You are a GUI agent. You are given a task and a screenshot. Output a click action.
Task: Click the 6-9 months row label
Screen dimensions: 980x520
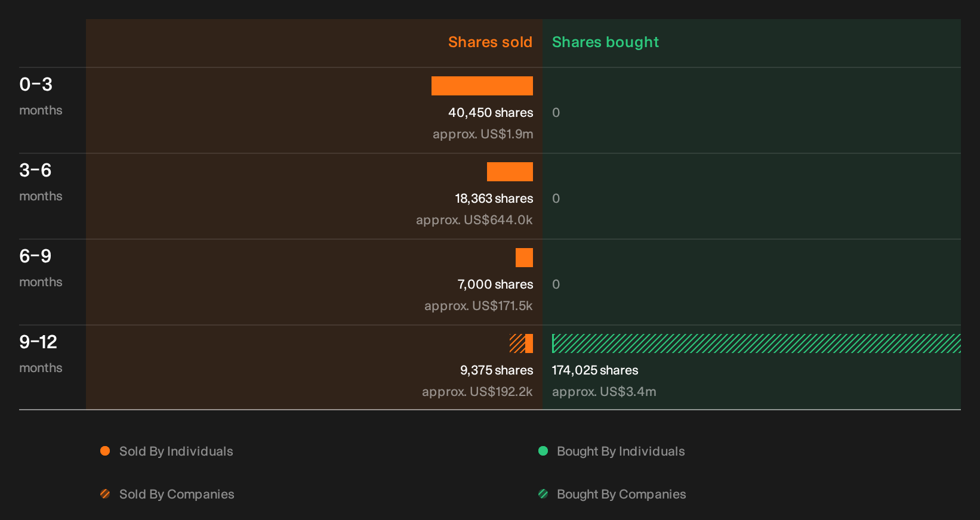tap(41, 268)
